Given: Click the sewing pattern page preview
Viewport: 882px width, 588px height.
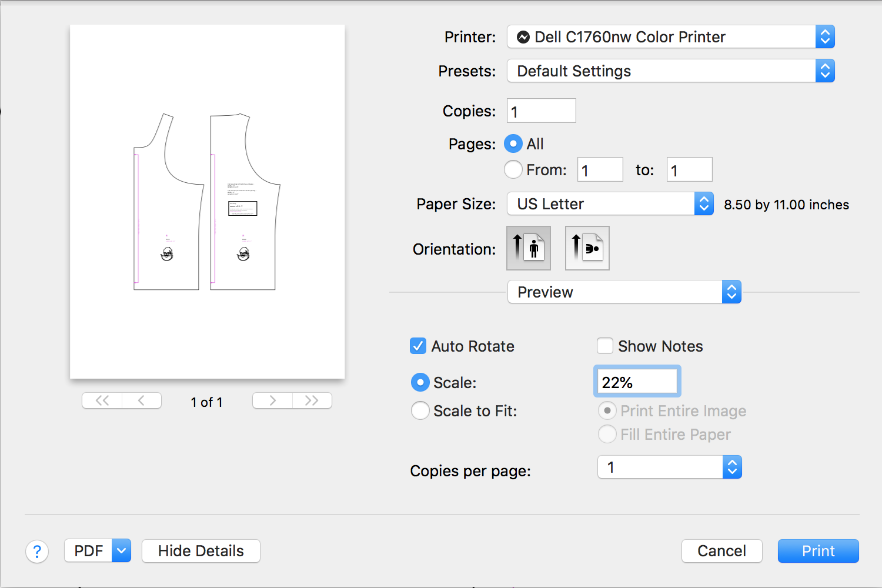Looking at the screenshot, I should (208, 202).
